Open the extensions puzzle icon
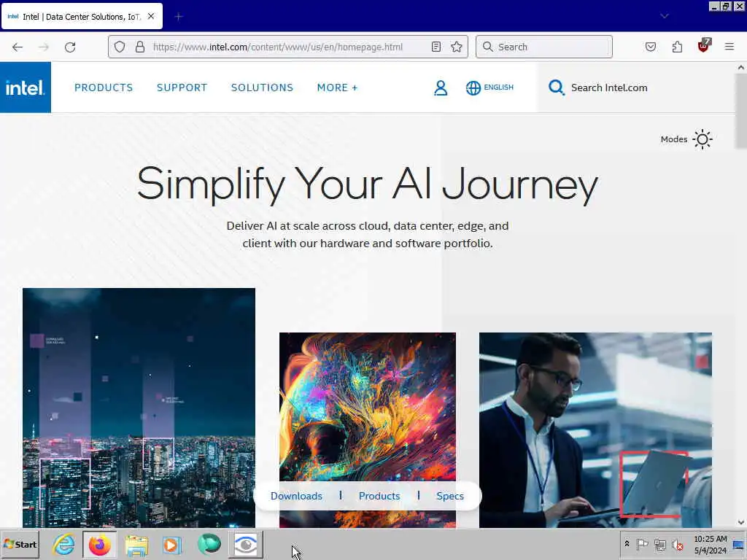Screen dimensions: 747x560 677,47
